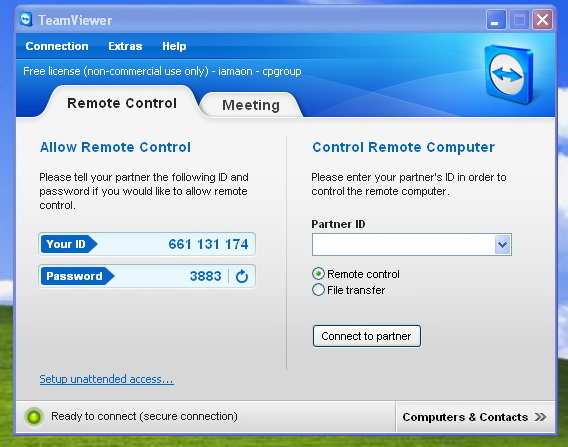Select the File transfer radio option
Viewport: 568px width, 447px height.
click(x=318, y=290)
